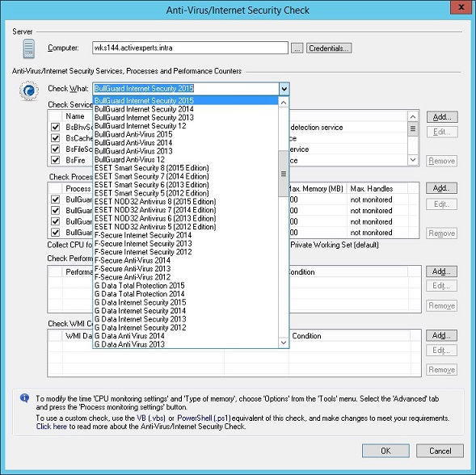Image resolution: width=476 pixels, height=475 pixels.
Task: Choose BullGuard Anti-Virus 12 option
Action: (186, 159)
